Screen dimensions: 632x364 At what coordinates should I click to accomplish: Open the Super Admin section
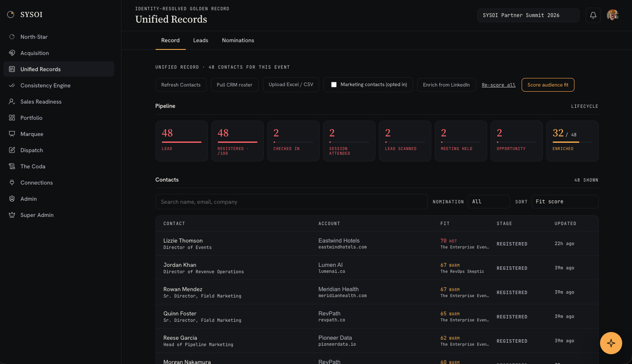pos(59,215)
